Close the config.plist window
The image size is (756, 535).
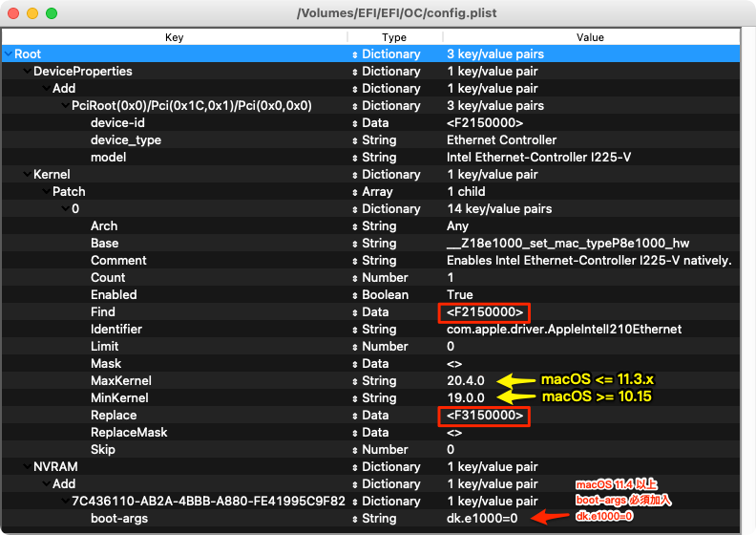pyautogui.click(x=13, y=13)
